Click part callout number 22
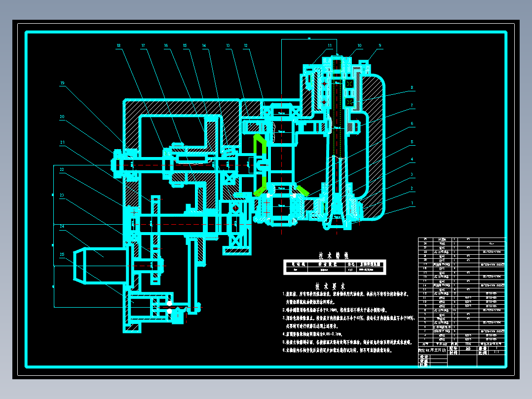 62,169
